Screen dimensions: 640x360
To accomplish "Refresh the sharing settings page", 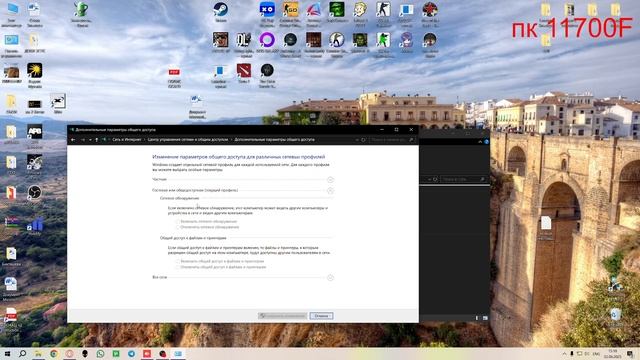I will point(363,140).
